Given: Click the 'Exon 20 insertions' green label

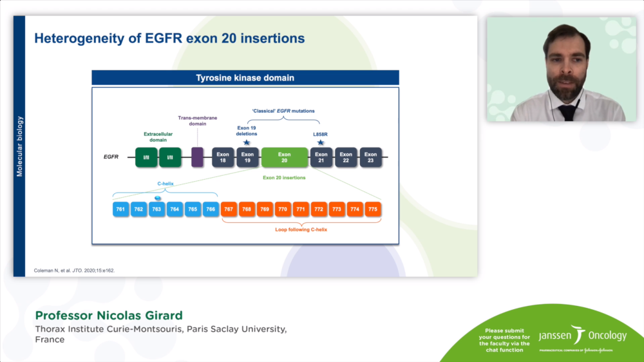Looking at the screenshot, I should (x=284, y=178).
